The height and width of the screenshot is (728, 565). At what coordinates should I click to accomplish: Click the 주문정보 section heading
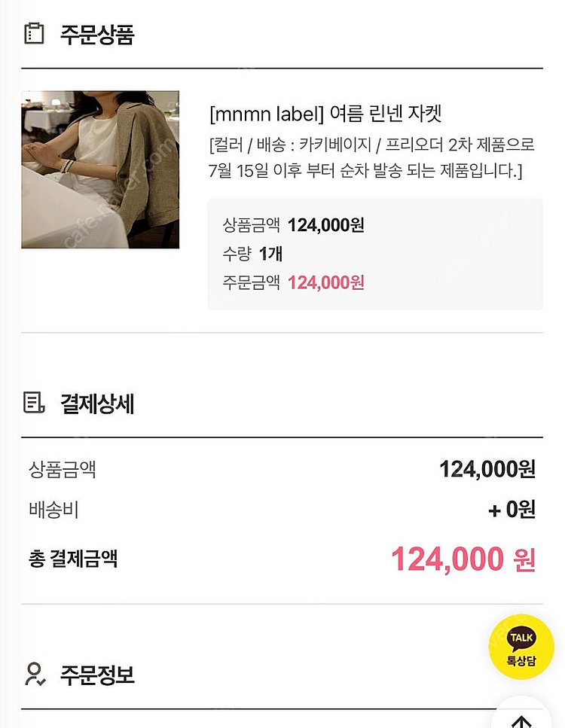tap(96, 675)
